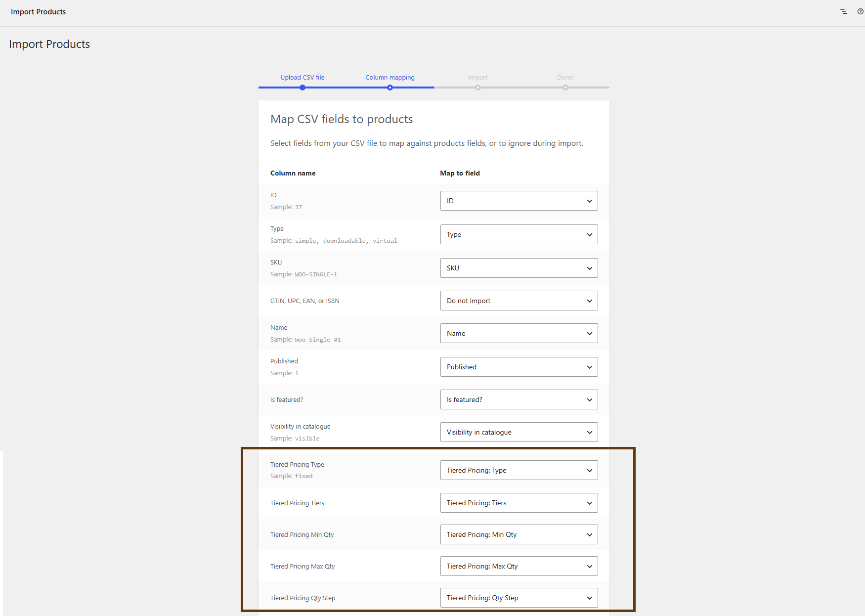Image resolution: width=865 pixels, height=616 pixels.
Task: Click the 'Done!' step label
Action: click(565, 77)
